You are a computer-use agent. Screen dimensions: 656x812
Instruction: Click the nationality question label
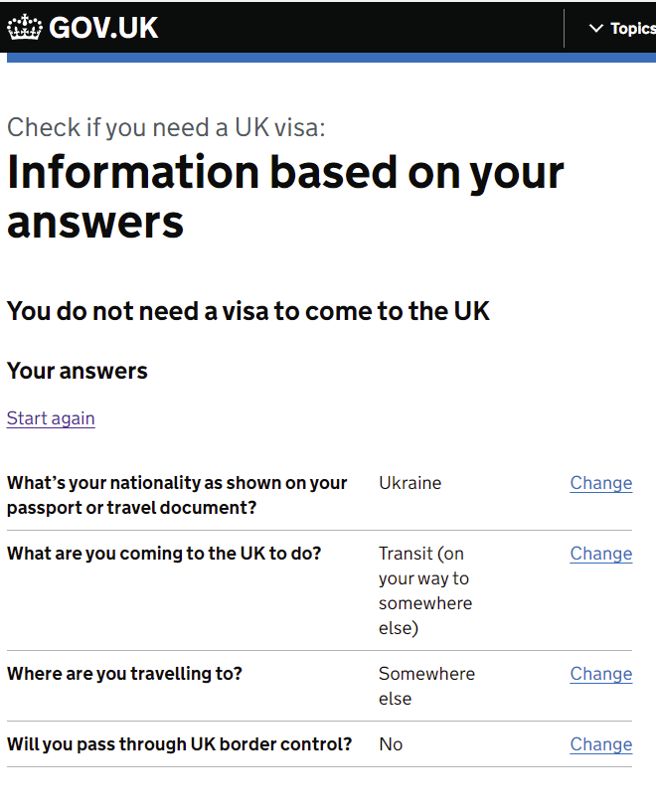(x=177, y=495)
